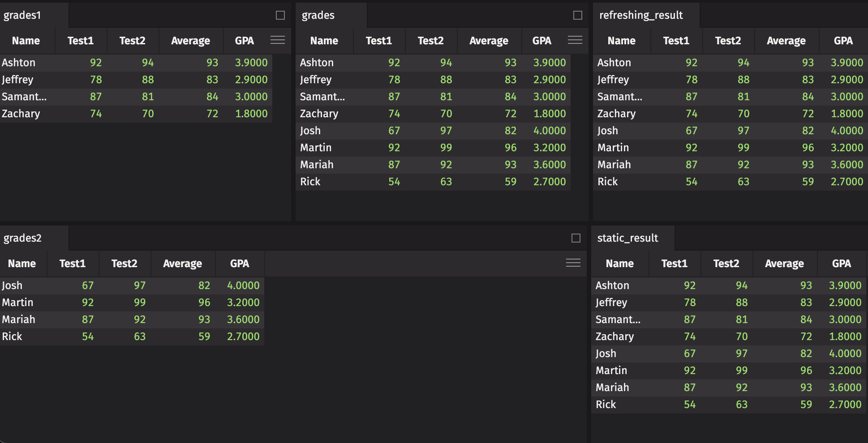Activate the grades2 tab
This screenshot has width=868, height=443.
coord(22,238)
